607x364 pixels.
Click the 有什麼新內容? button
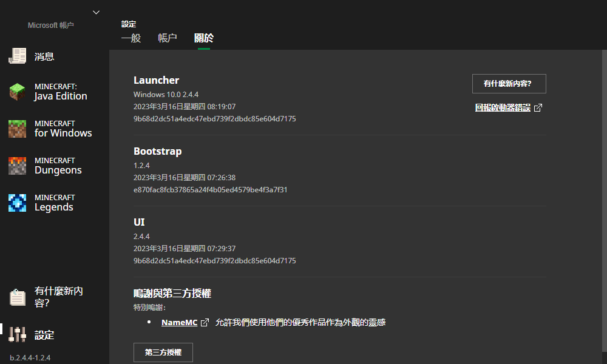(x=509, y=84)
